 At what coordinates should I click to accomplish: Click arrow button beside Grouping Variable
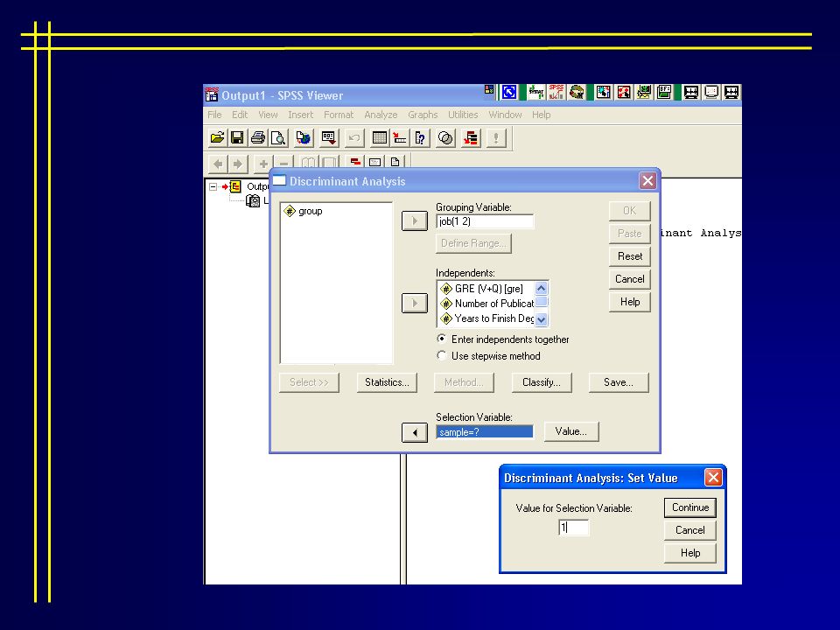(415, 220)
